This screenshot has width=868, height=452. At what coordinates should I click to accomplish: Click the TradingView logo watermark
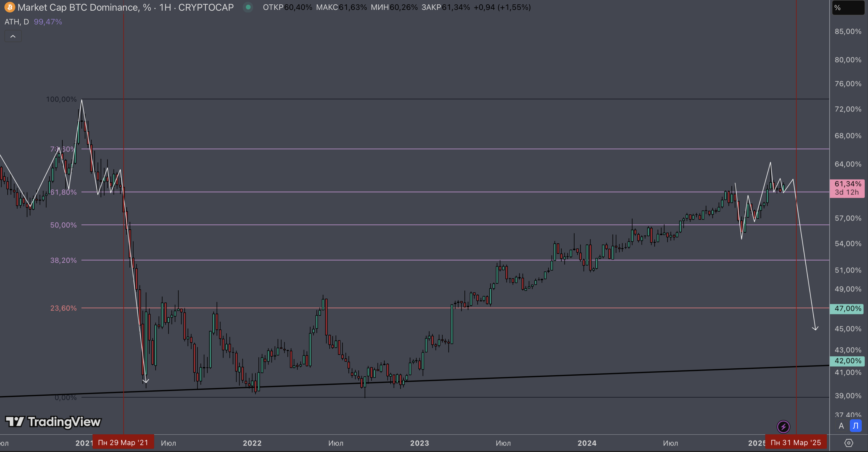click(x=53, y=422)
